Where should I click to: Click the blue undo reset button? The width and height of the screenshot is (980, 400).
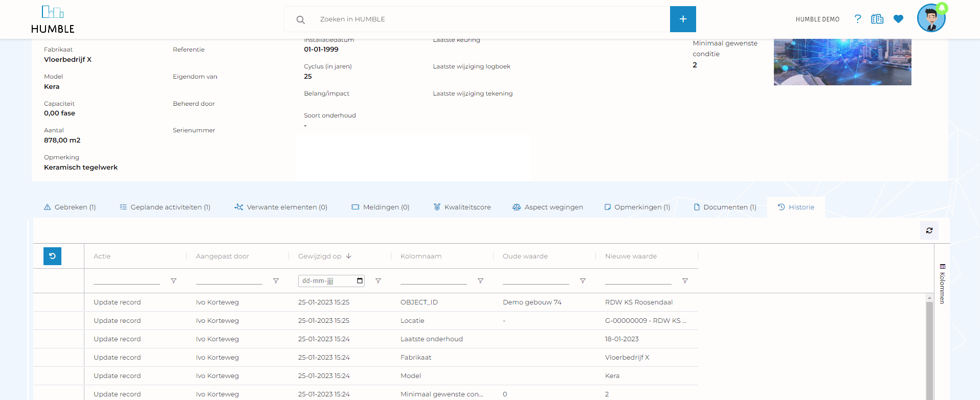[x=52, y=256]
